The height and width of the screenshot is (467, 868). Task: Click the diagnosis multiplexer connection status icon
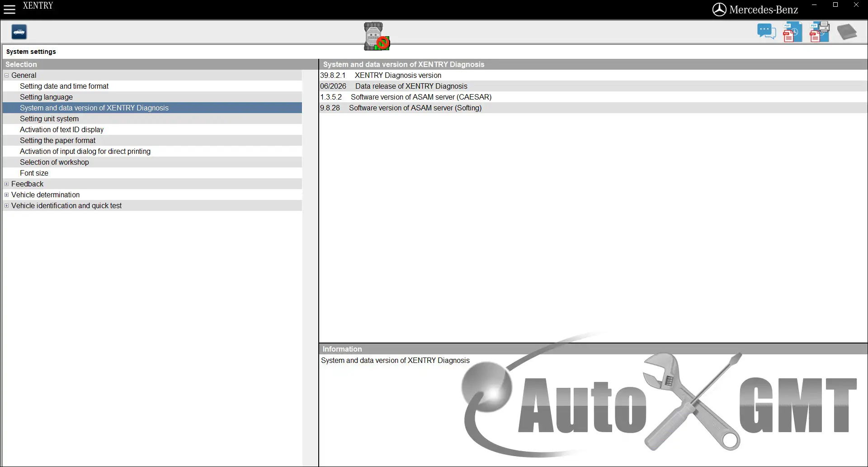pos(377,36)
